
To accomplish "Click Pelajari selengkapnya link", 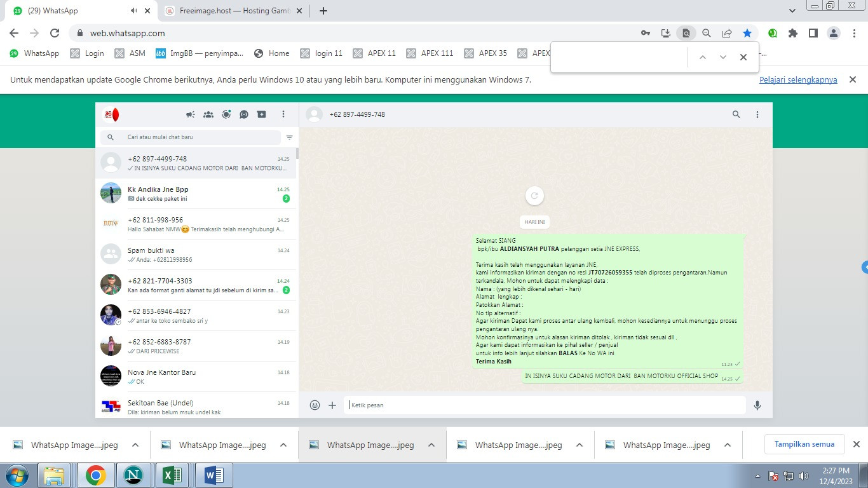I will point(798,80).
